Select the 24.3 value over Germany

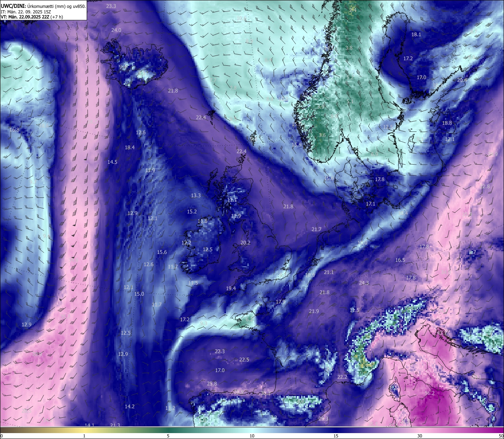tap(364, 283)
